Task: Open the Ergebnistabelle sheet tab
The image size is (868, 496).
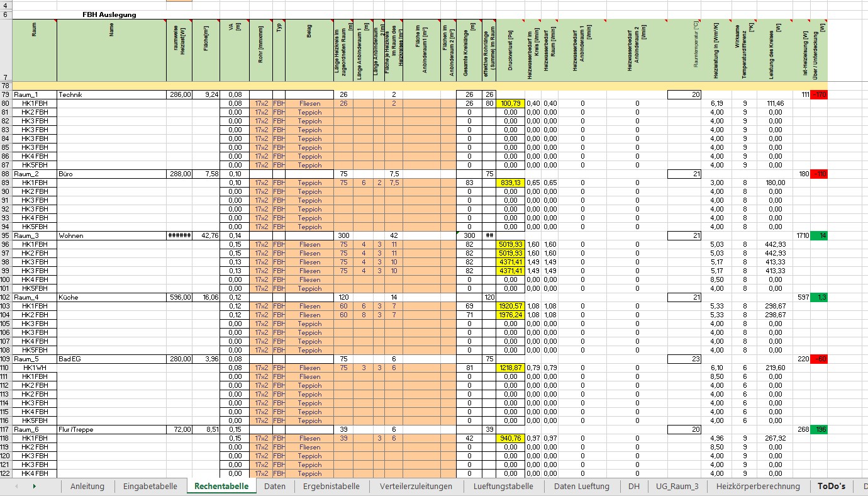Action: [331, 486]
